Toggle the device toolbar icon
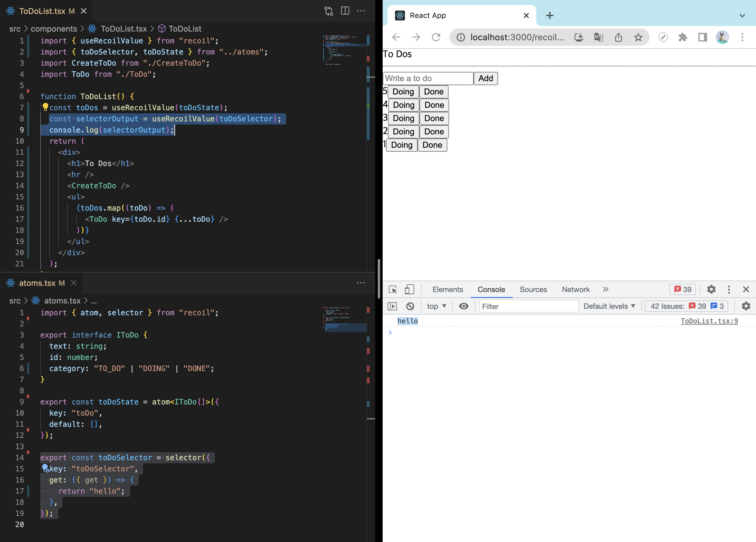756x542 pixels. coord(409,289)
